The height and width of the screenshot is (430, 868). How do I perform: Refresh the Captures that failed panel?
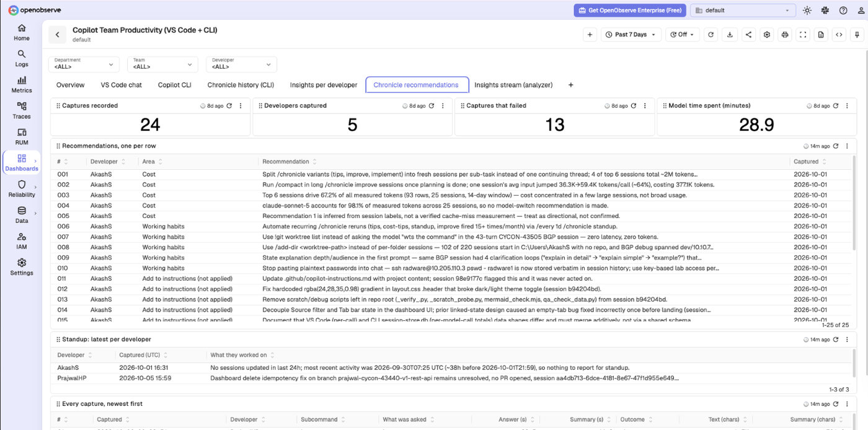634,106
